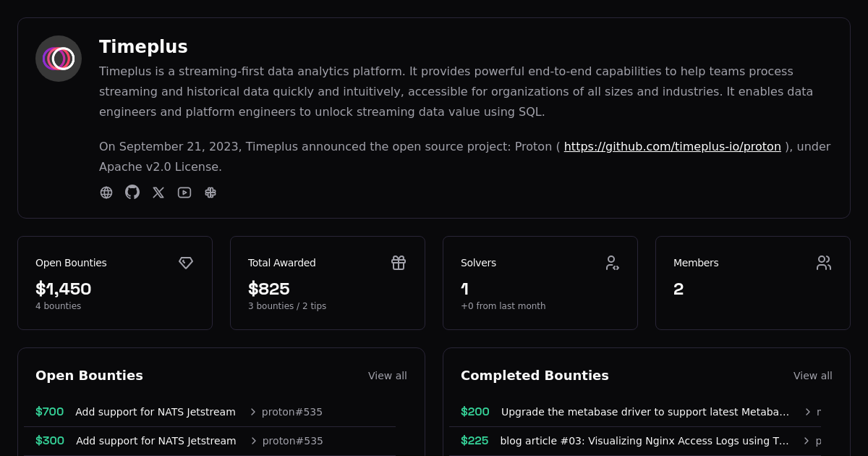Open the Timeplus YouTube channel icon
868x456 pixels.
184,193
